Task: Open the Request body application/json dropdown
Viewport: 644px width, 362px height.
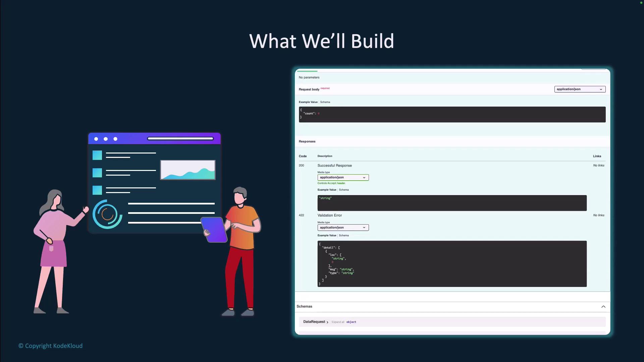Action: (580, 89)
